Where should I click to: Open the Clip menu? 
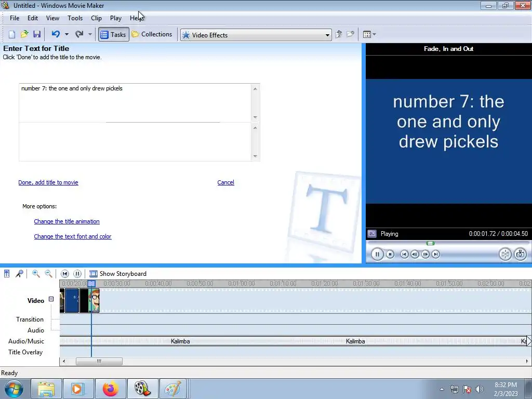[x=96, y=18]
